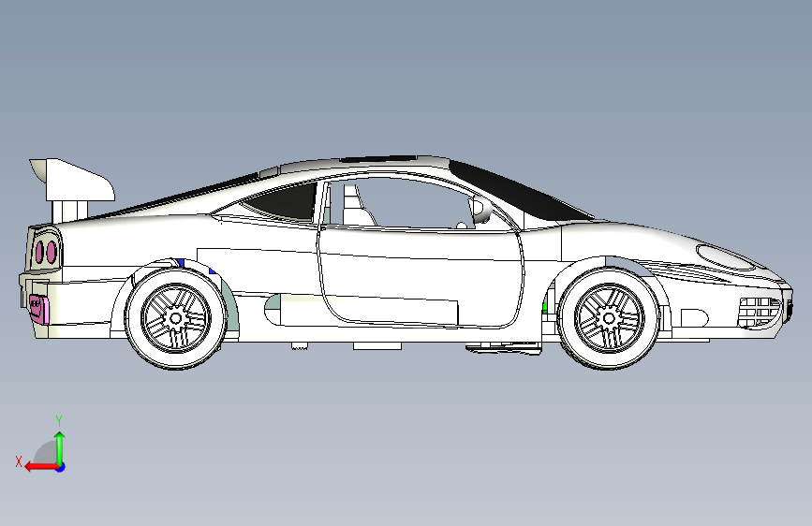The image size is (812, 526).
Task: Select the oval front headlight
Action: (725, 257)
